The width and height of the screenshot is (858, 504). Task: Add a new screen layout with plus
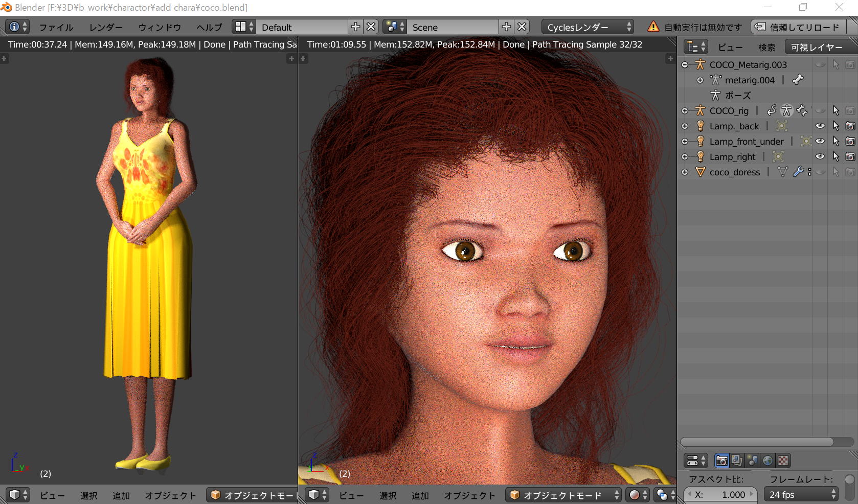355,27
